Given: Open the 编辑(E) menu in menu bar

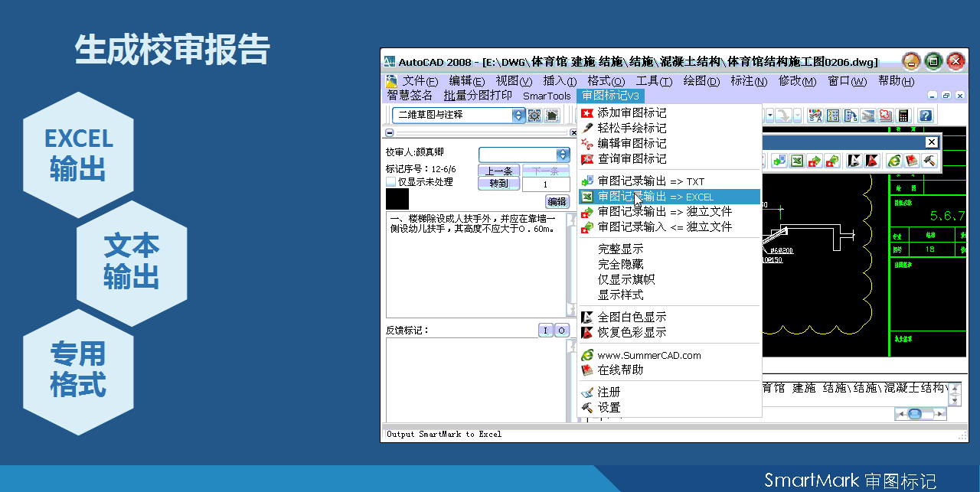Looking at the screenshot, I should [467, 81].
